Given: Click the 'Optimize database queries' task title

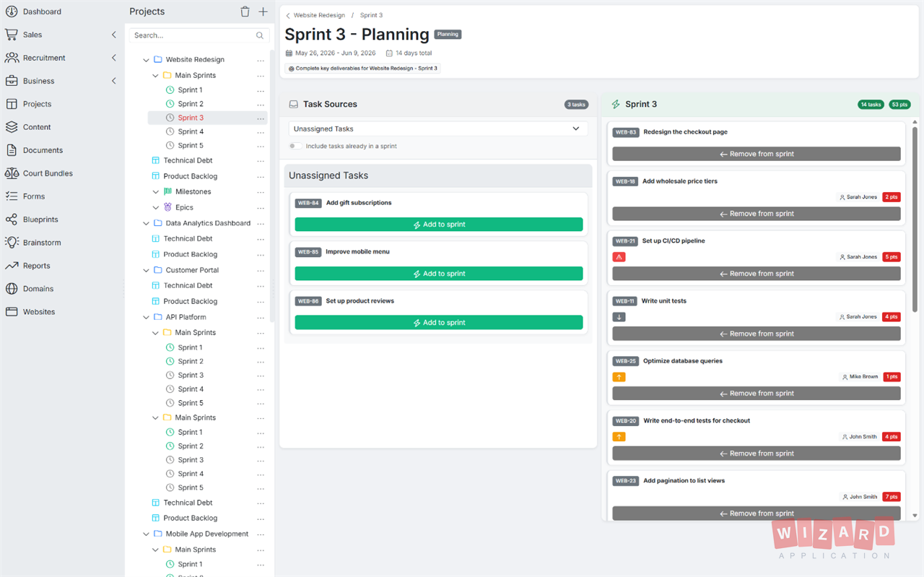Looking at the screenshot, I should tap(683, 361).
